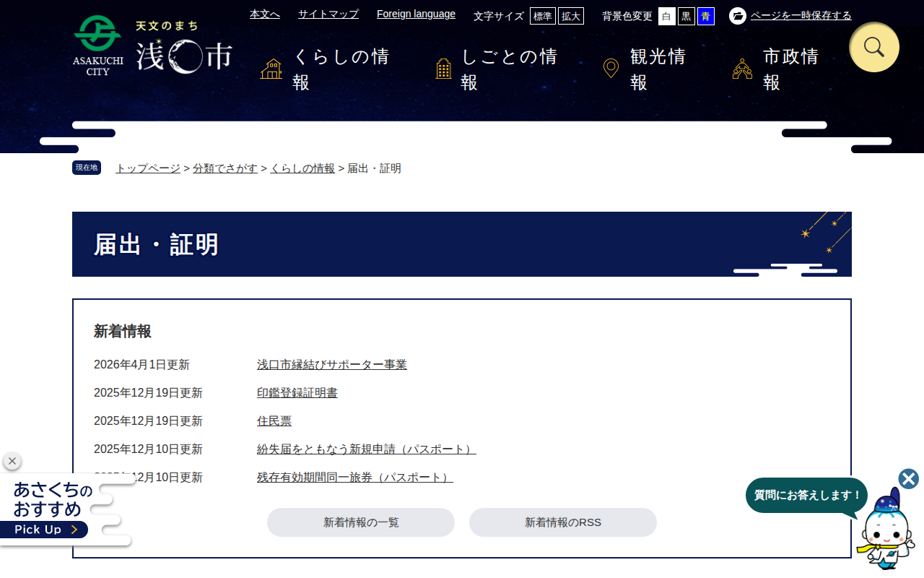Viewport: 924px width, 578px height.
Task: Go to 分類でさがす breadcrumb
Action: (225, 168)
